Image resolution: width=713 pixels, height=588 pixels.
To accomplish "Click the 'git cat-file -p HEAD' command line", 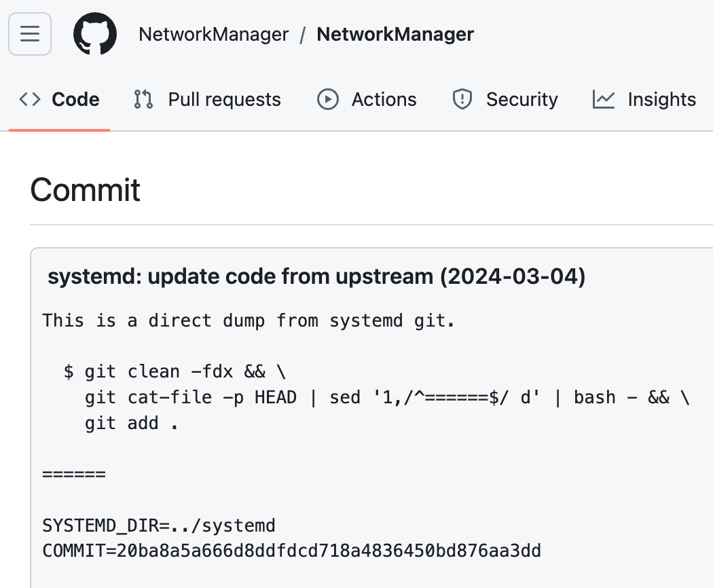I will 388,397.
